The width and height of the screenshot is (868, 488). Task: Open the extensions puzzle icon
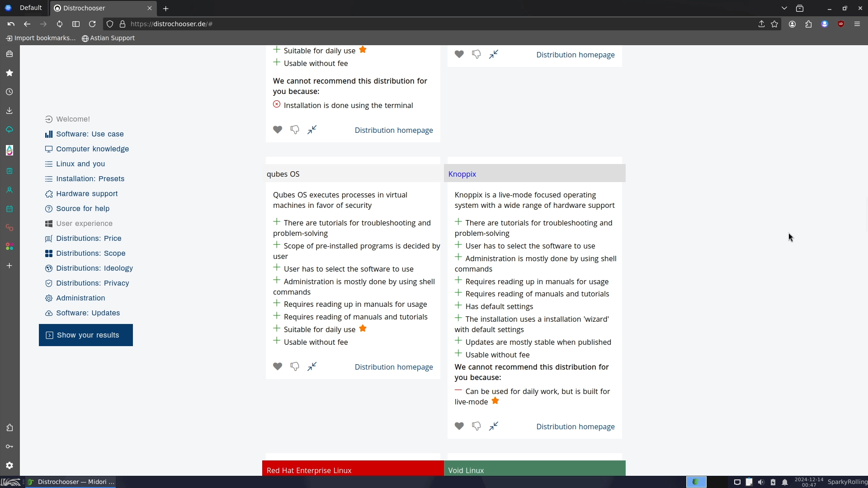click(x=808, y=24)
